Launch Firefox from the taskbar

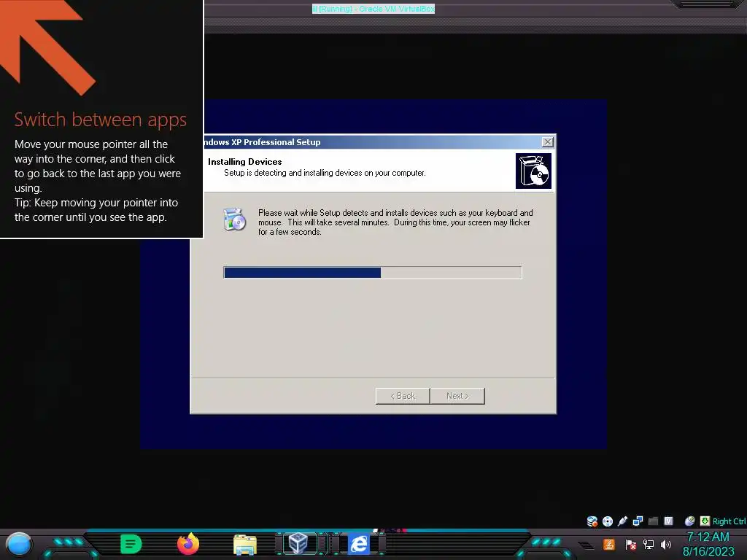click(188, 544)
